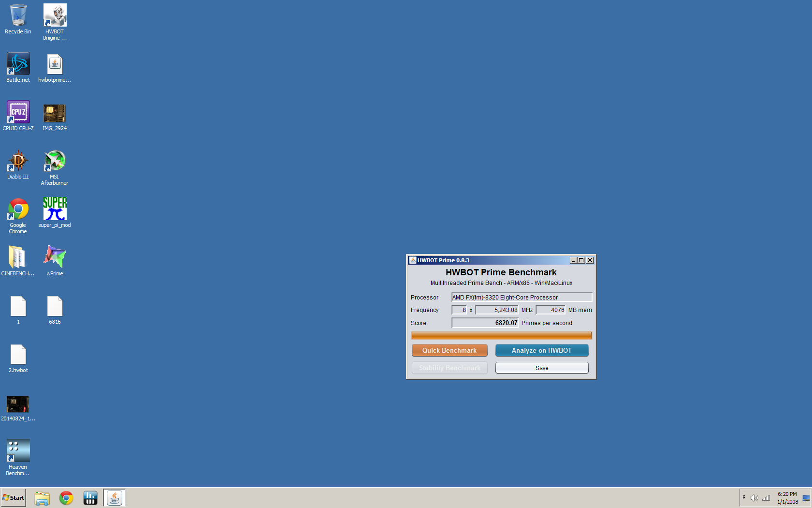812x508 pixels.
Task: Close the HWBOT Prime window
Action: click(x=590, y=260)
